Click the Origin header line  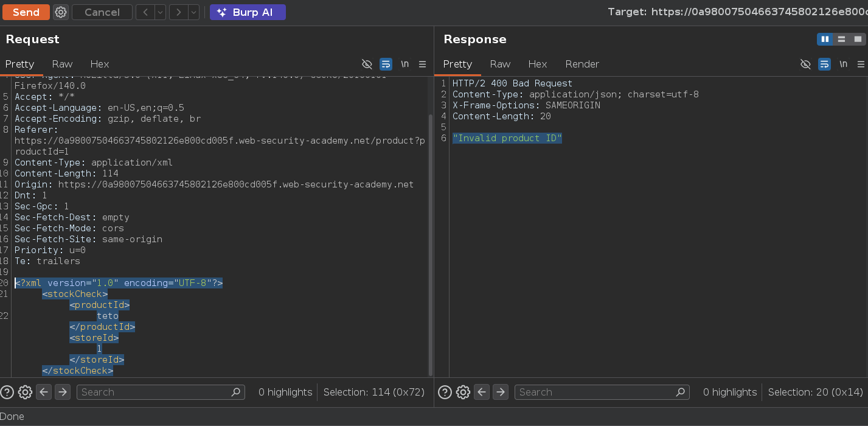214,184
